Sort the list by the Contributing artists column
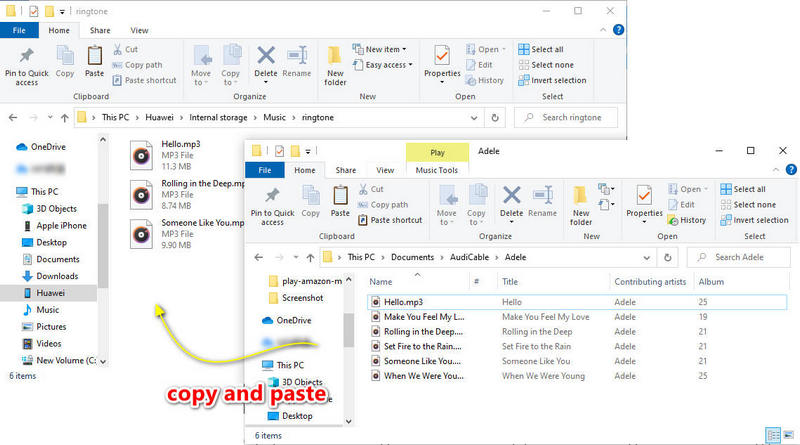Screen dimensions: 800x445 tap(650, 282)
